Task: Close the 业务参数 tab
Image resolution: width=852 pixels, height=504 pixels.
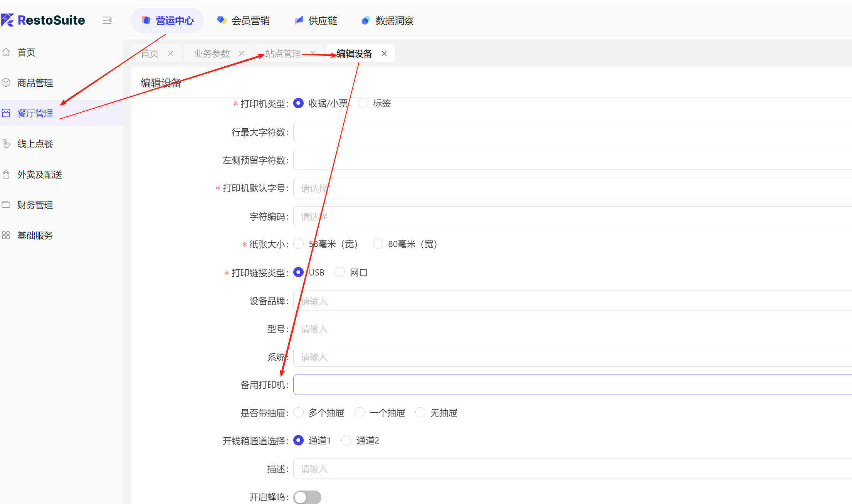Action: (x=242, y=54)
